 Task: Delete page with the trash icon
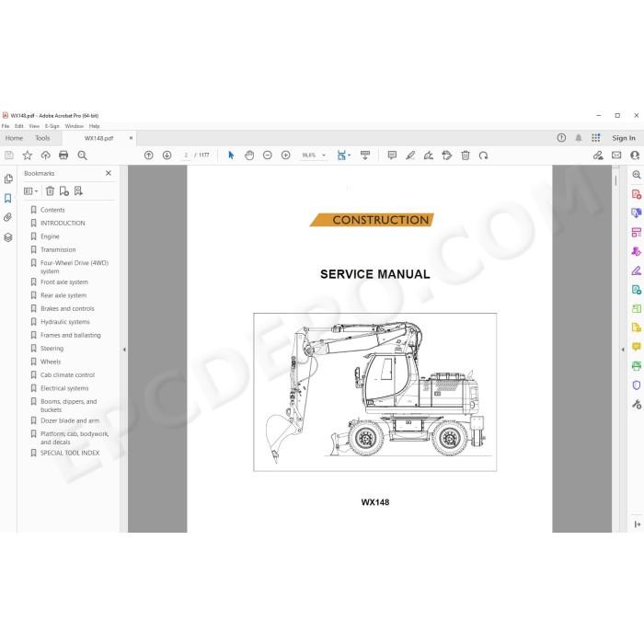(x=466, y=155)
